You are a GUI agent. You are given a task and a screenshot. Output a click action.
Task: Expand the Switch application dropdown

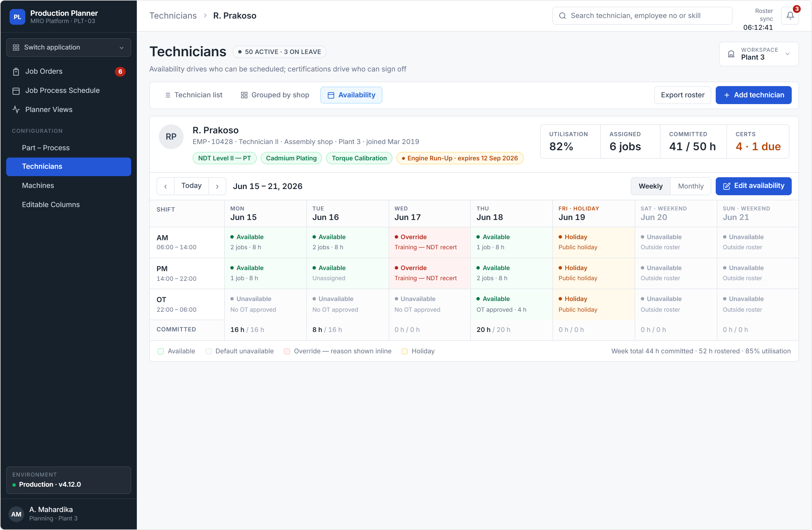point(69,47)
